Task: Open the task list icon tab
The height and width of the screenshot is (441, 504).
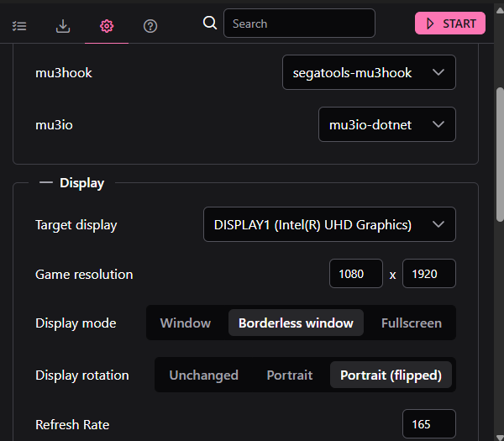Action: pyautogui.click(x=19, y=25)
